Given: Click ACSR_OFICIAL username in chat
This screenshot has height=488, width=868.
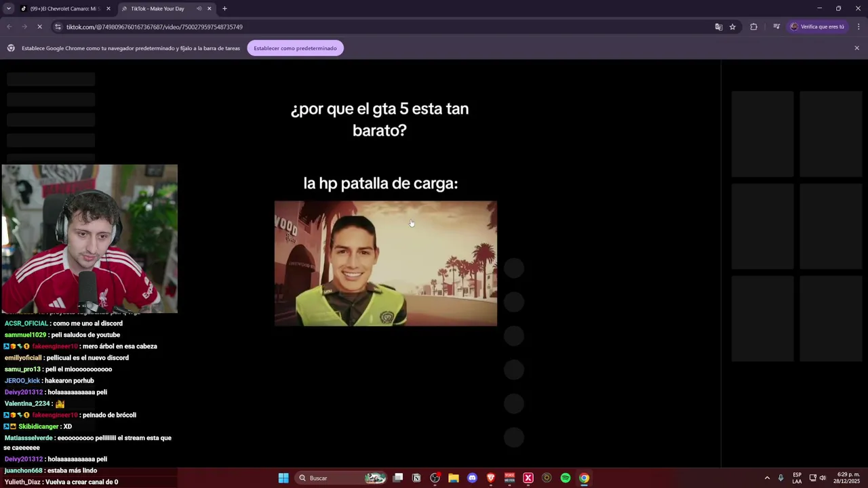Looking at the screenshot, I should coord(26,323).
